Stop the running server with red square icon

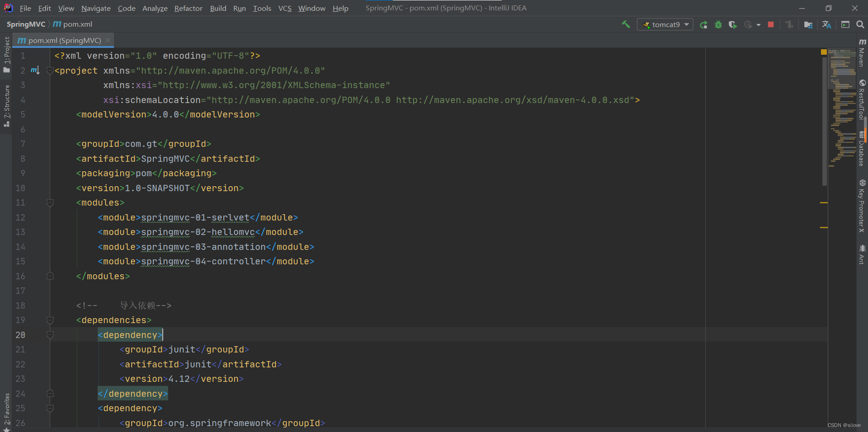click(771, 24)
